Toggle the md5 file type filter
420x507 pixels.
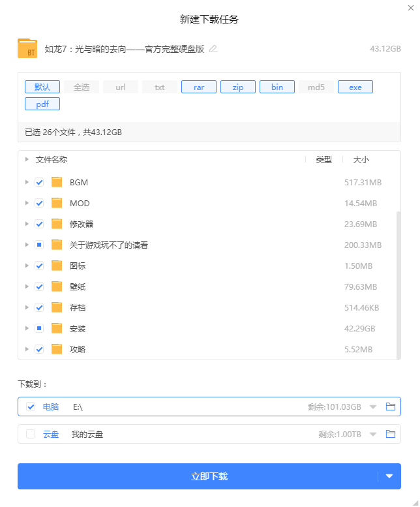316,87
